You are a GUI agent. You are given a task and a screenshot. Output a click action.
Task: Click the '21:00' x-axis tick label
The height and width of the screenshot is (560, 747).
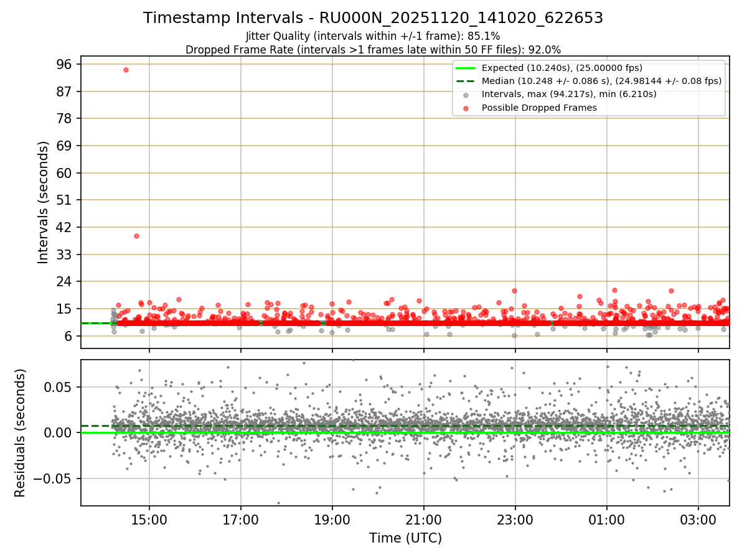[x=423, y=519]
